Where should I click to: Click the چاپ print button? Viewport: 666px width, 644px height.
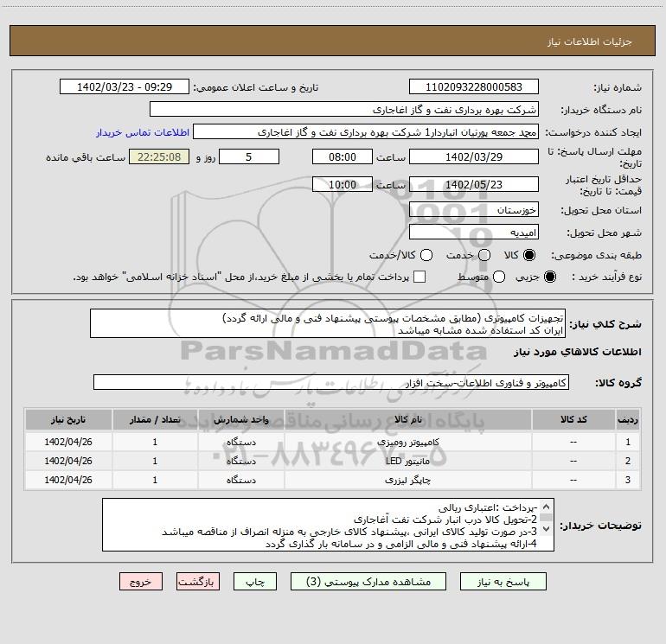(255, 581)
